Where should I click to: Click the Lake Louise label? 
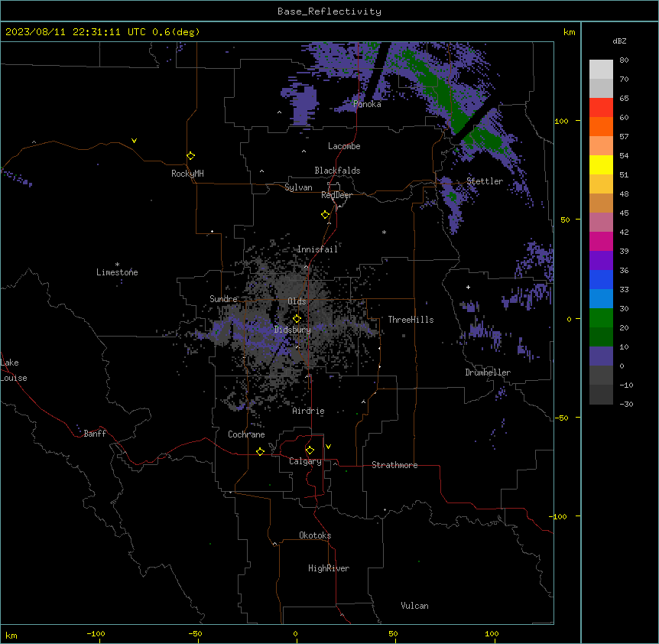pos(14,370)
